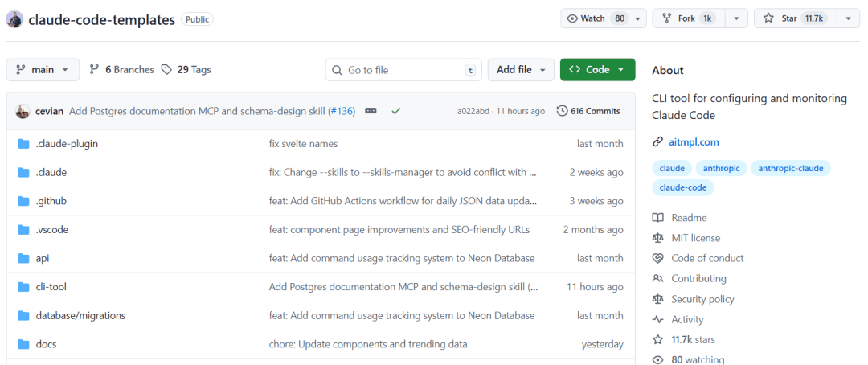This screenshot has height=365, width=868.
Task: Click the 29 Tags icon
Action: pos(166,70)
